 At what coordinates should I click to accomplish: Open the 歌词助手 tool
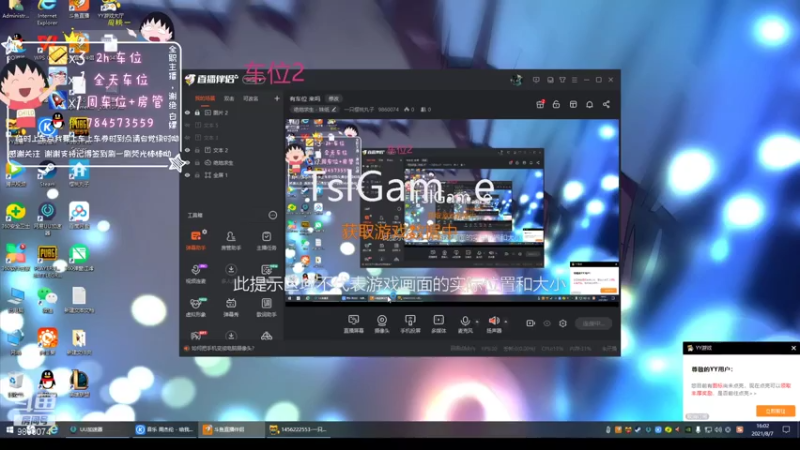[266, 307]
